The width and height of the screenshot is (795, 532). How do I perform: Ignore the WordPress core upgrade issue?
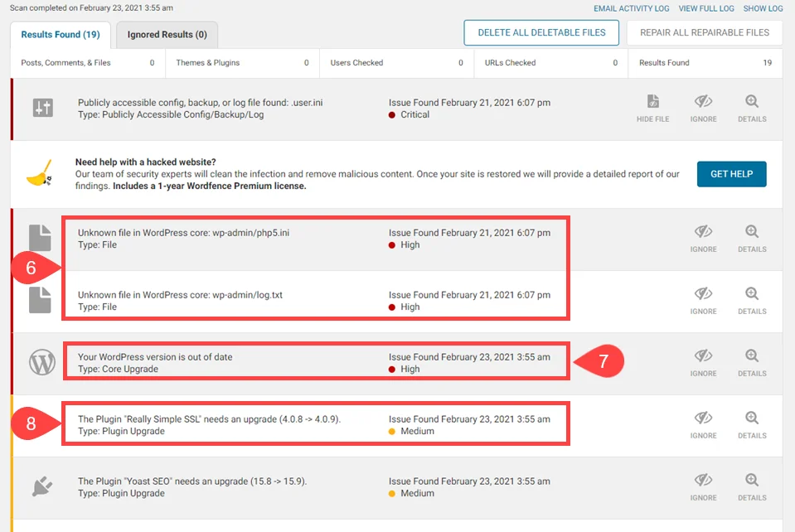703,362
